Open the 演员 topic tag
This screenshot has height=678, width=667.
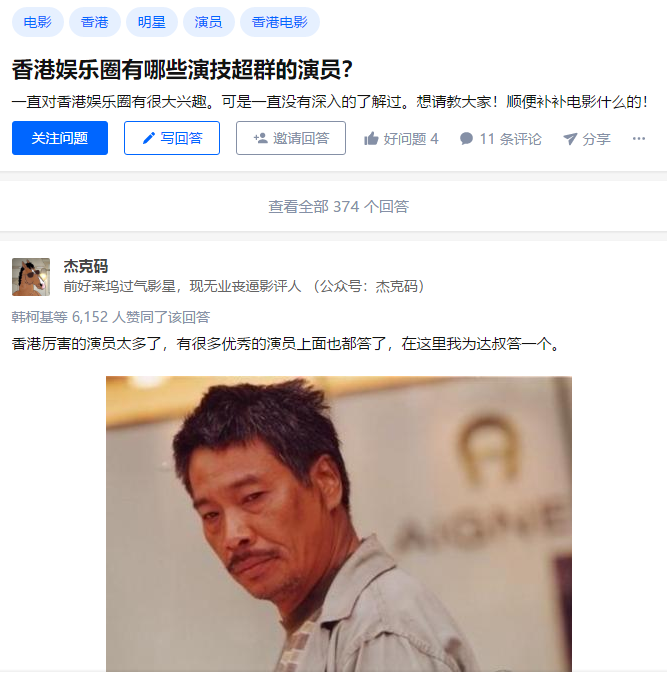(209, 22)
